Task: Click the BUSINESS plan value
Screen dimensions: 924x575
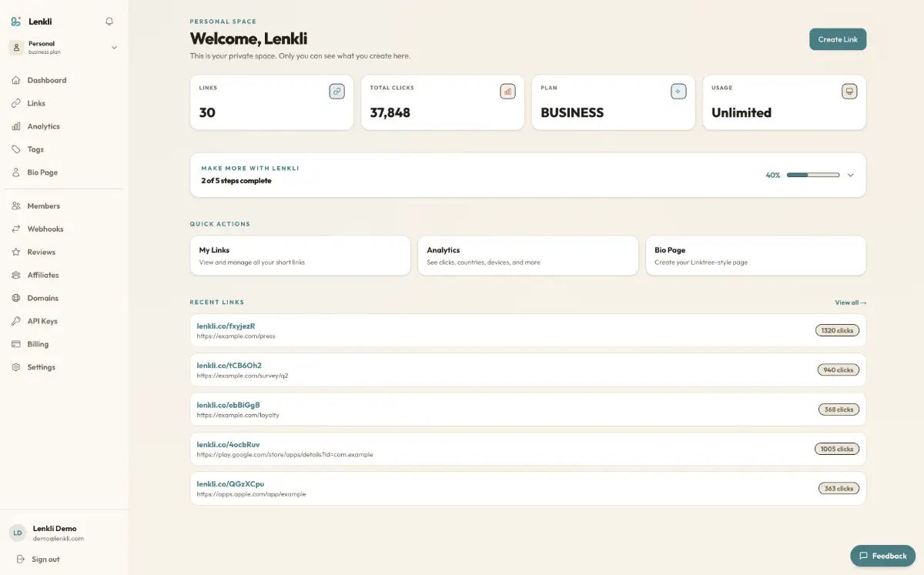Action: (x=572, y=112)
